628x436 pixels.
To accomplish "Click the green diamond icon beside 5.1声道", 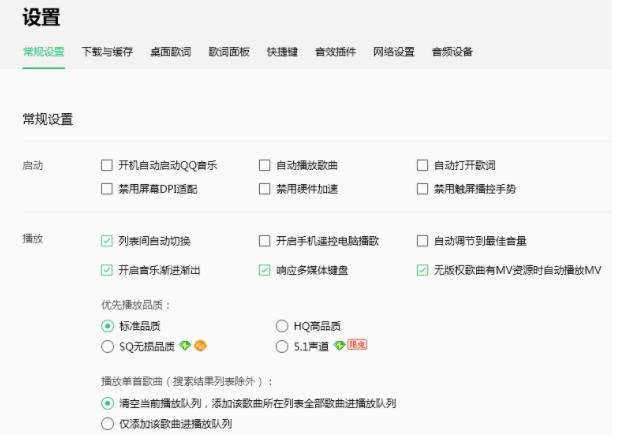I will [x=340, y=346].
